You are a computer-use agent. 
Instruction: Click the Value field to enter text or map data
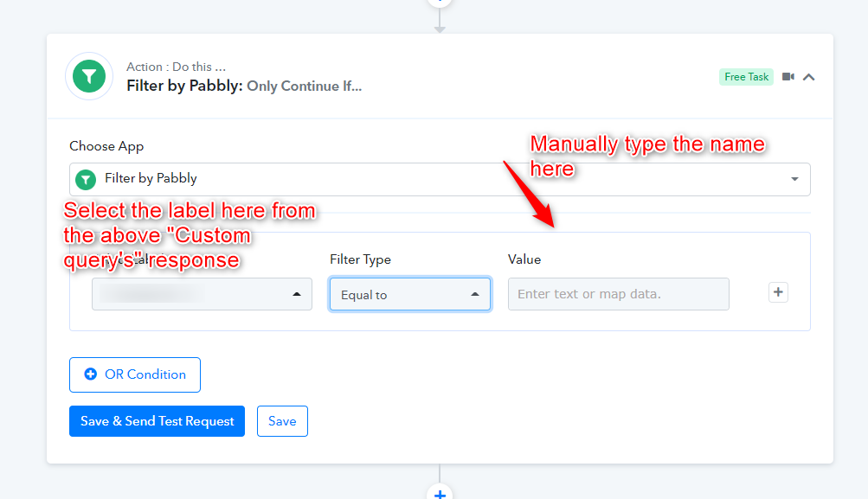pyautogui.click(x=619, y=294)
